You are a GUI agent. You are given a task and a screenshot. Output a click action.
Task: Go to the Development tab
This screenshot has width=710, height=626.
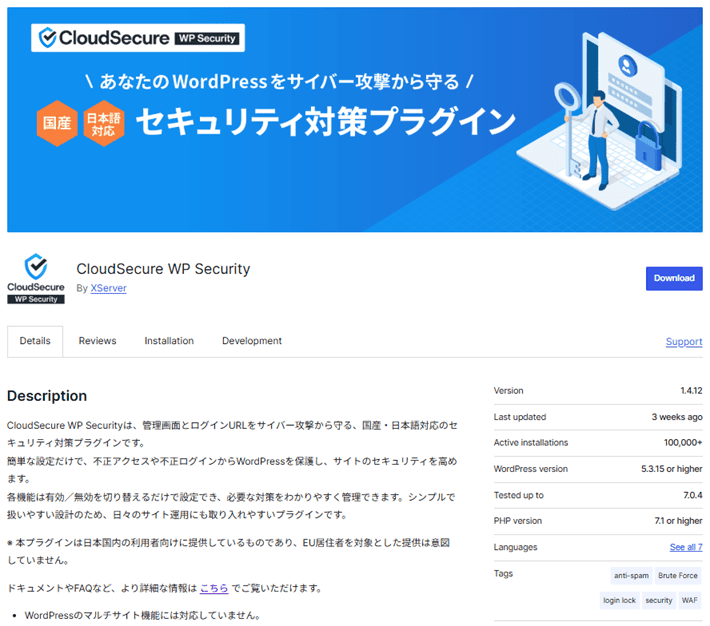click(x=252, y=341)
